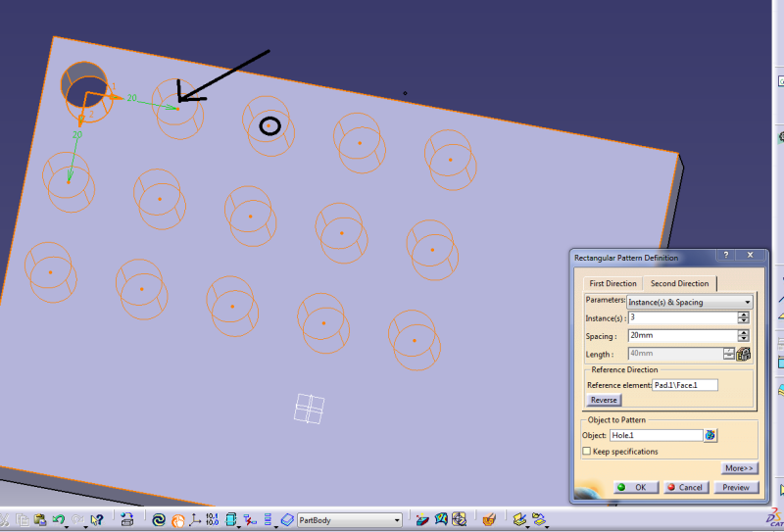Increase Spacing value with up arrow

point(744,332)
